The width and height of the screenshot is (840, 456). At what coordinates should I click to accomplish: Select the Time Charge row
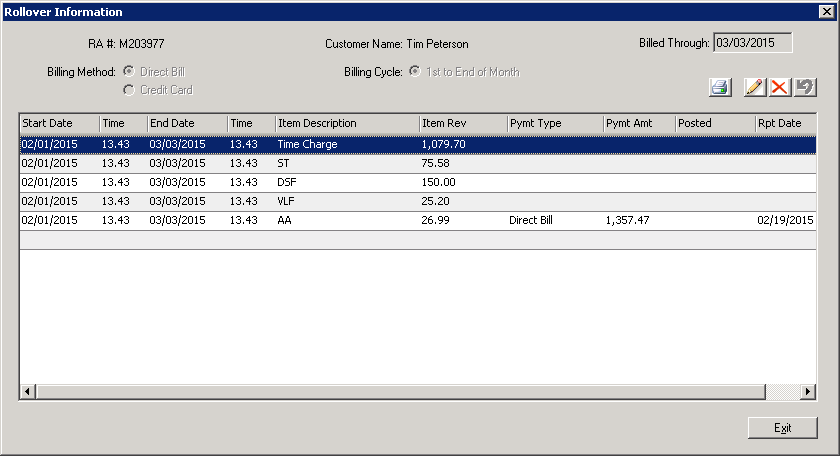point(418,144)
